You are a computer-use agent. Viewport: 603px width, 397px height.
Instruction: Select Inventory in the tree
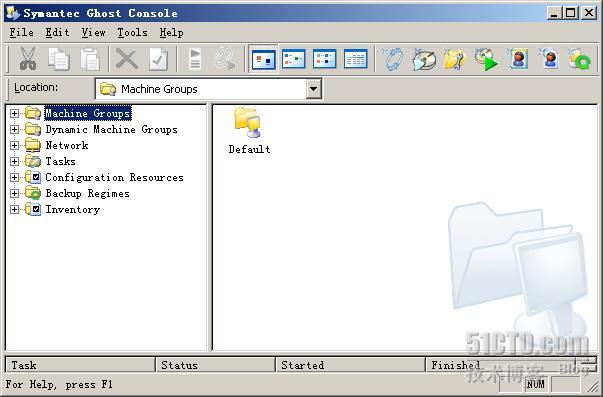73,210
